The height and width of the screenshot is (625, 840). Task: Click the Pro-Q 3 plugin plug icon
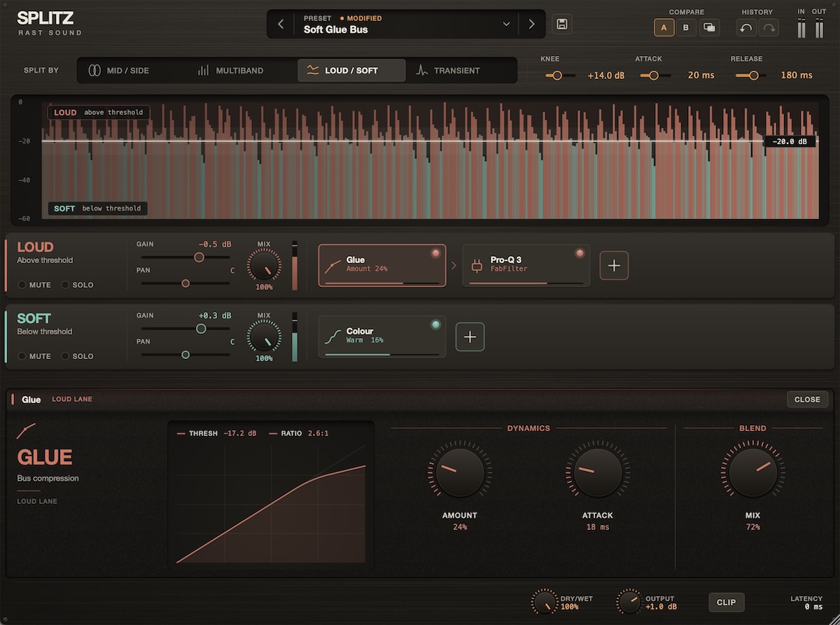(477, 265)
